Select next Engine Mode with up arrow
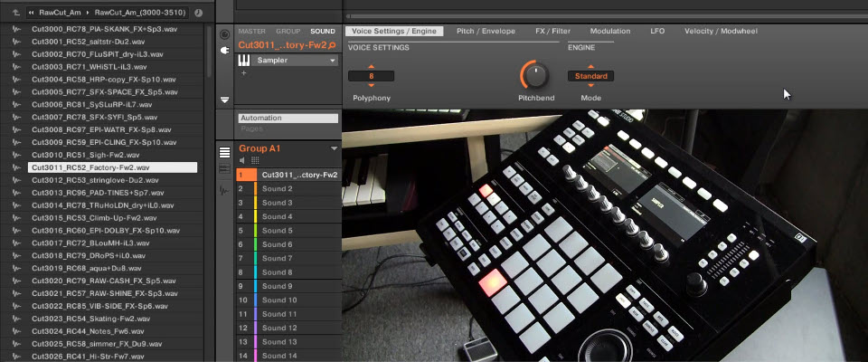The width and height of the screenshot is (868, 362). [590, 67]
